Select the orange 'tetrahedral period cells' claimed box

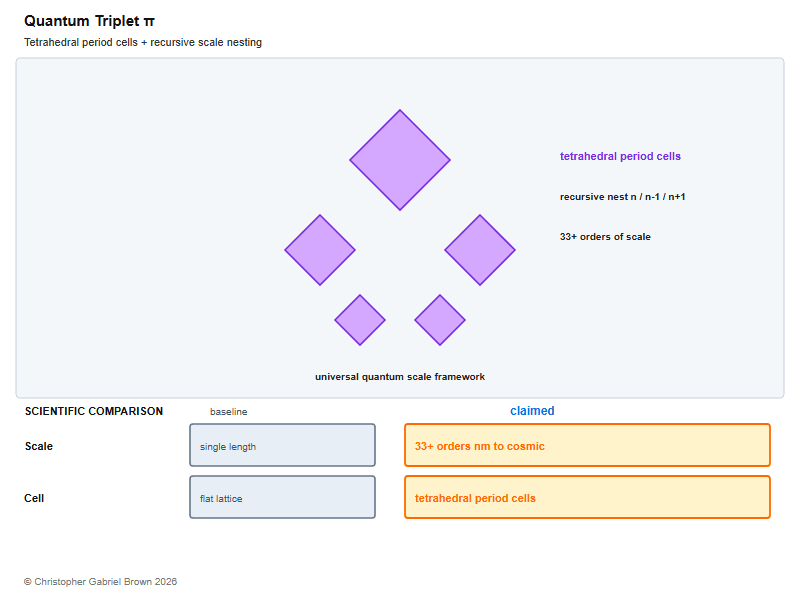coord(587,497)
